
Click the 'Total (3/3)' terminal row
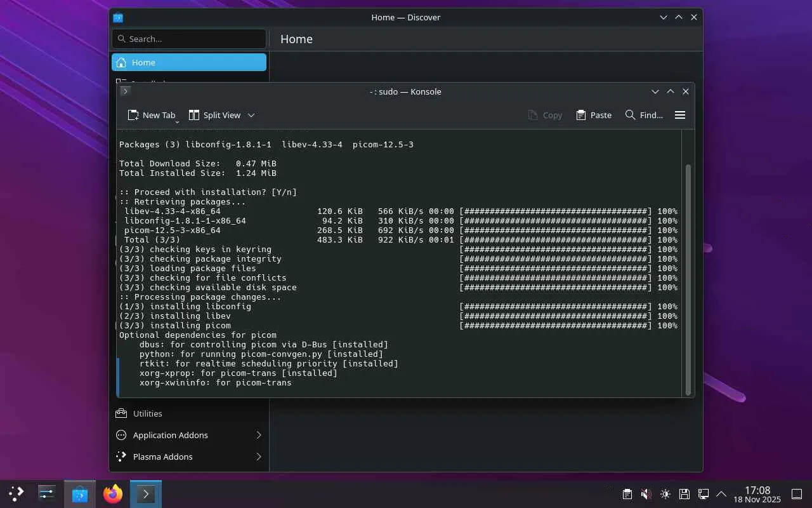click(x=401, y=240)
